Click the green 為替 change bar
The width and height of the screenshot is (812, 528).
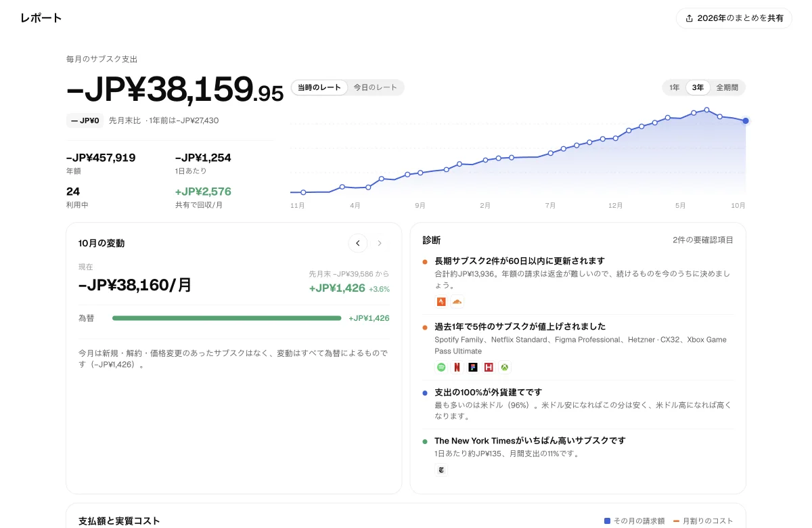(227, 318)
